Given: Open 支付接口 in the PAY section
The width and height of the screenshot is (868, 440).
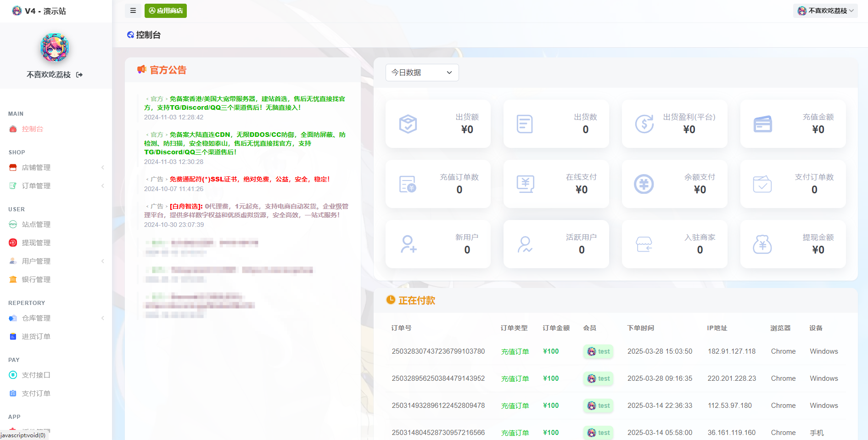Looking at the screenshot, I should 36,375.
